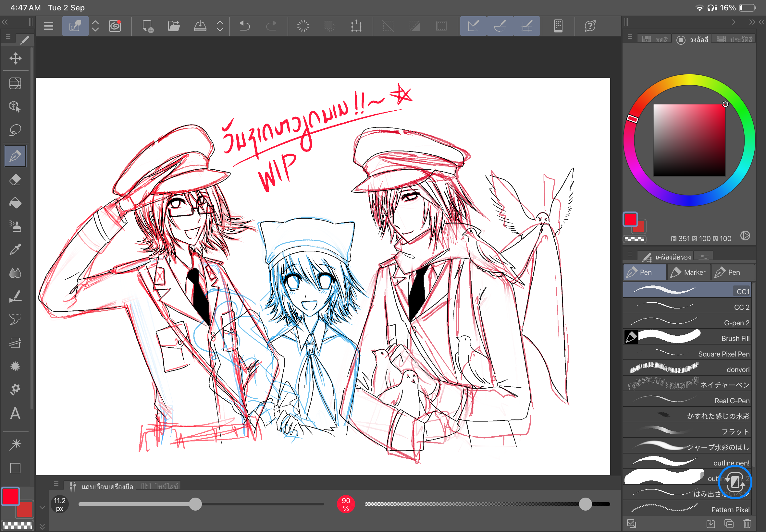This screenshot has width=766, height=532.
Task: Toggle snap to grid
Action: [x=526, y=26]
